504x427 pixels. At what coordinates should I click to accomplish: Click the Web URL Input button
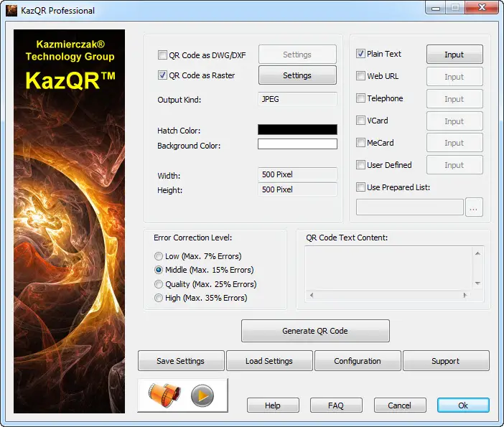point(454,77)
